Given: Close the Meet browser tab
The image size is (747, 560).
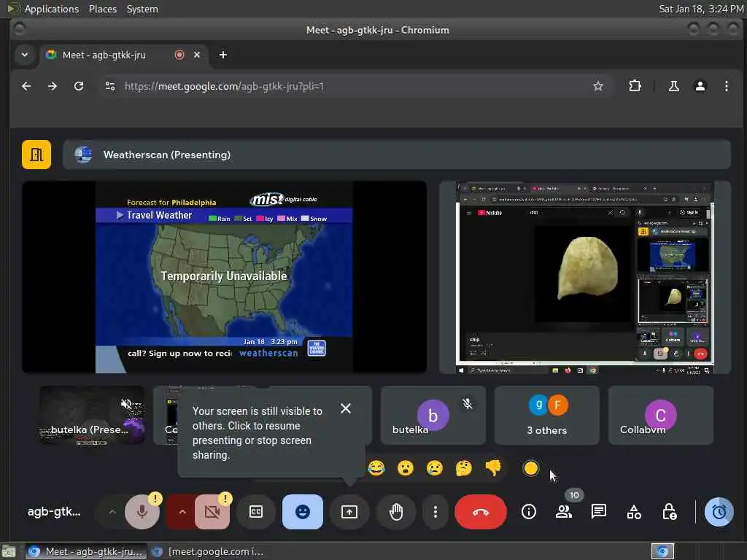Looking at the screenshot, I should pyautogui.click(x=197, y=55).
